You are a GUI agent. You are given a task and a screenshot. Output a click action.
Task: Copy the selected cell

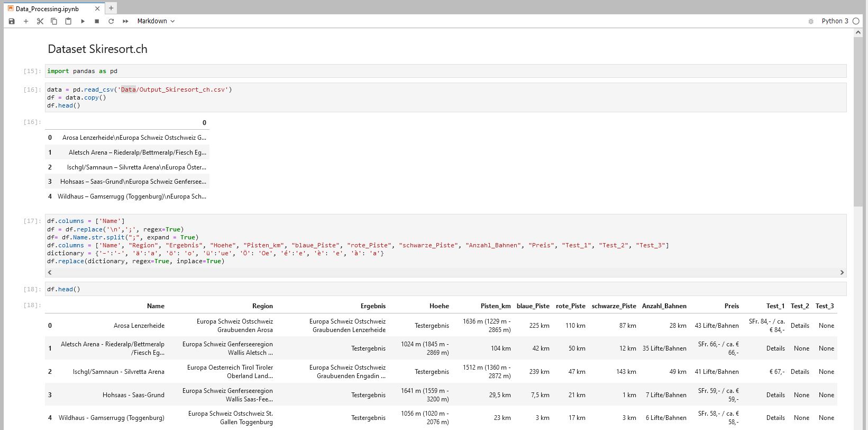pos(54,21)
